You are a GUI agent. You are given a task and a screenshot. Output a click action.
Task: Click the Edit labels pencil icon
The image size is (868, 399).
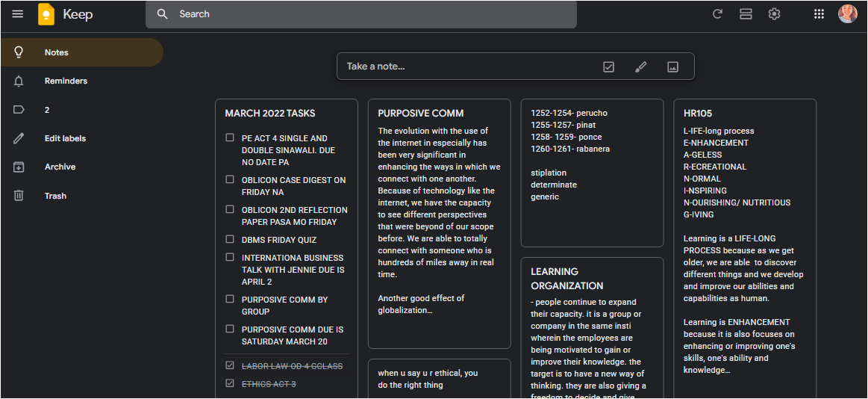click(x=18, y=138)
